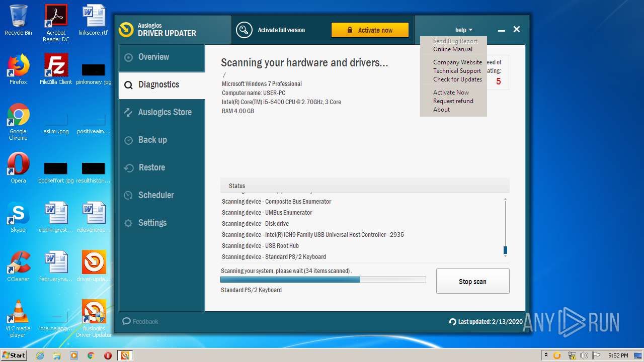This screenshot has width=644, height=362.
Task: Select Request refund menu entry
Action: (453, 101)
